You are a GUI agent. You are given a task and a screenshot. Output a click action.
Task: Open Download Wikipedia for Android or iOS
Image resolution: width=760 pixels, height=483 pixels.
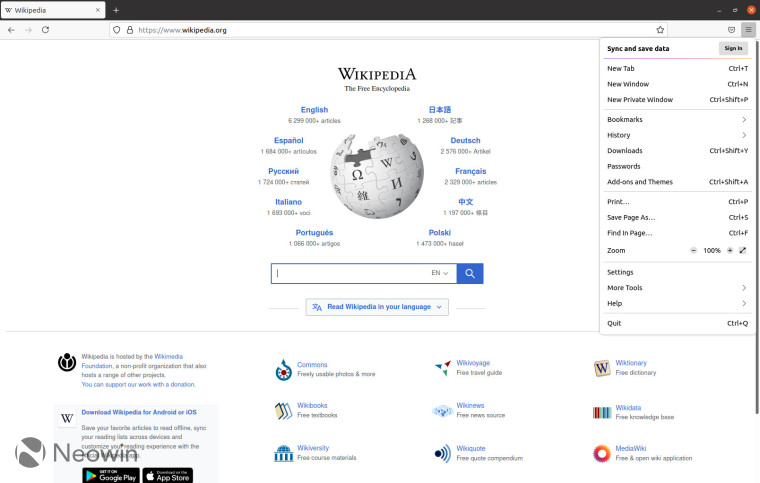pyautogui.click(x=139, y=412)
